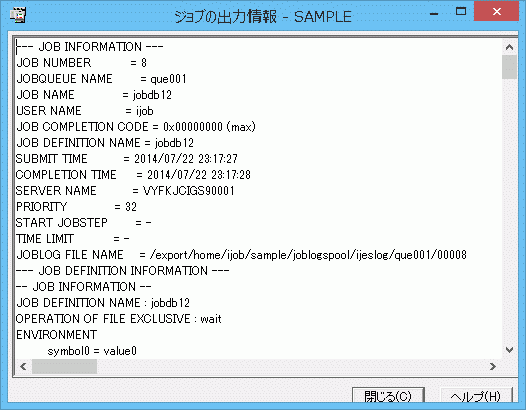This screenshot has width=526, height=410.
Task: Click the '-- JOB INFORMATION --' subheader line
Action: (x=84, y=287)
